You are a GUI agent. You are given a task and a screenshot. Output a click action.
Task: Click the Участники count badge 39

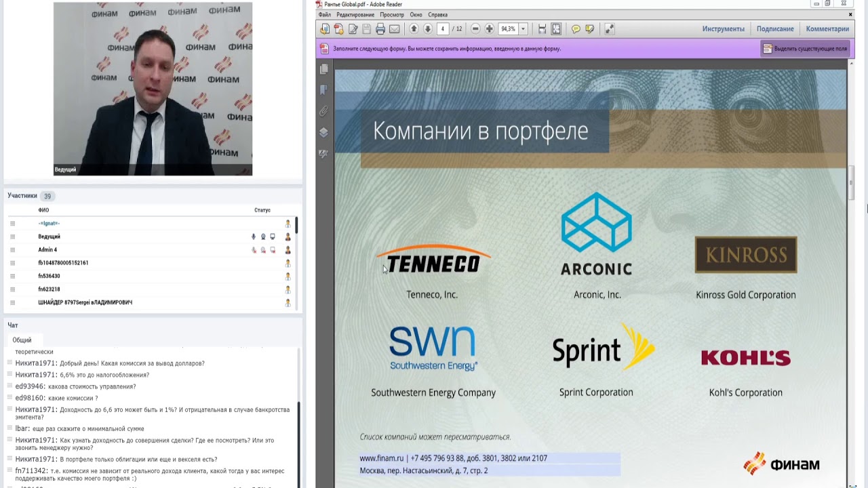pos(47,196)
